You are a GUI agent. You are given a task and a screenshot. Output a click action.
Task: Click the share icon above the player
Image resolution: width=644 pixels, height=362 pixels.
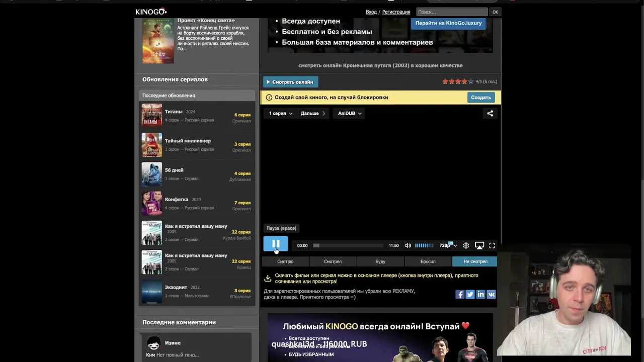click(490, 113)
